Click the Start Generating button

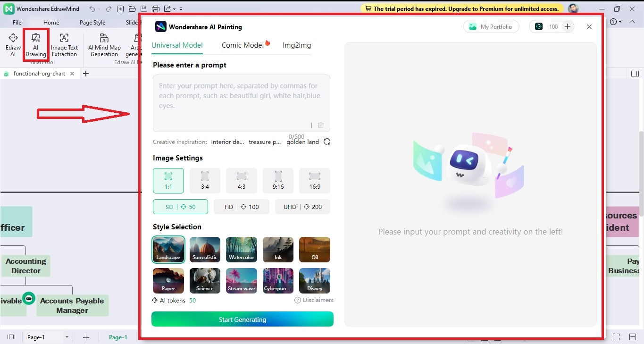(x=243, y=319)
